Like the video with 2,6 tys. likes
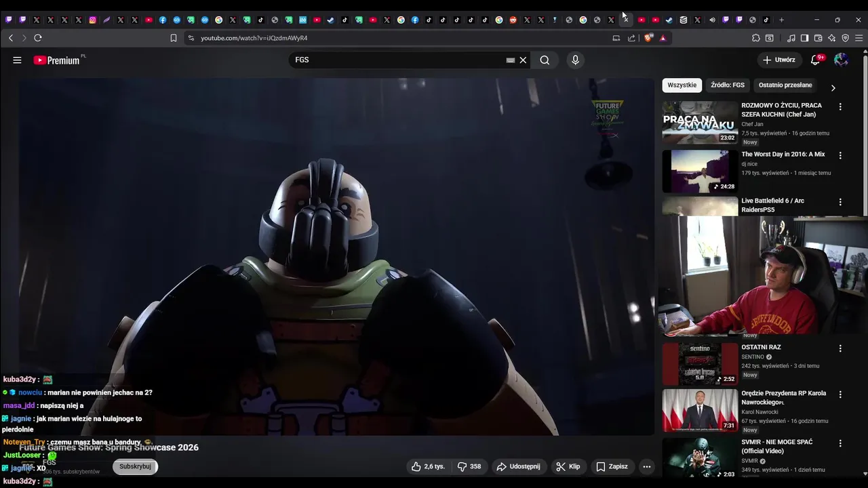This screenshot has width=868, height=488. [x=427, y=466]
